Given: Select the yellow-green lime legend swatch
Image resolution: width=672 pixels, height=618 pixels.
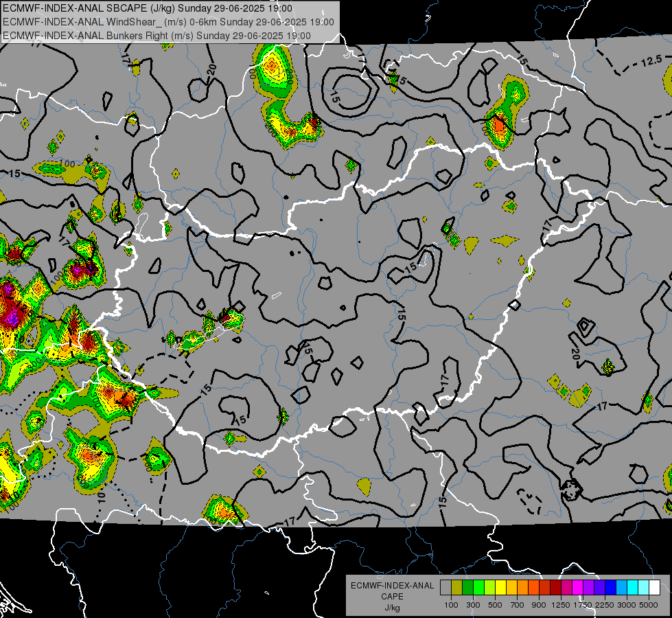Looking at the screenshot, I should 490,588.
